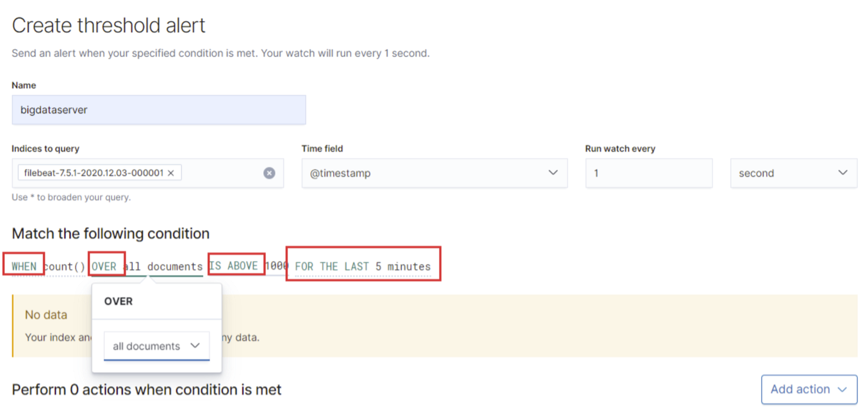This screenshot has height=417, width=868.
Task: Click the chevron on the Add action button
Action: click(x=842, y=390)
